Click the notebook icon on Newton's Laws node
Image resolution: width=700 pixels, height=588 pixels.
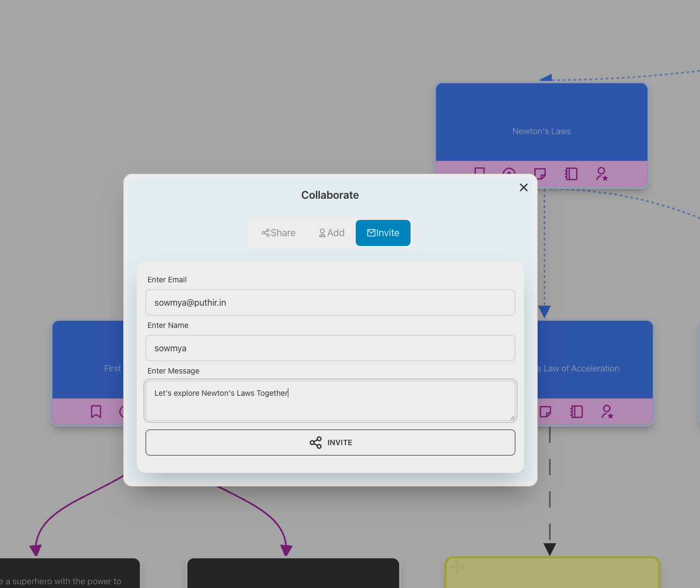tap(571, 174)
